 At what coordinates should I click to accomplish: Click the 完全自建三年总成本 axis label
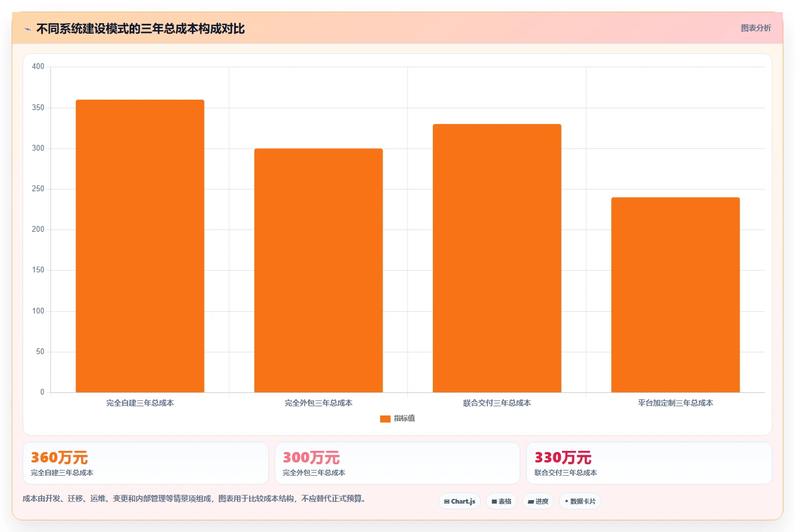(140, 403)
